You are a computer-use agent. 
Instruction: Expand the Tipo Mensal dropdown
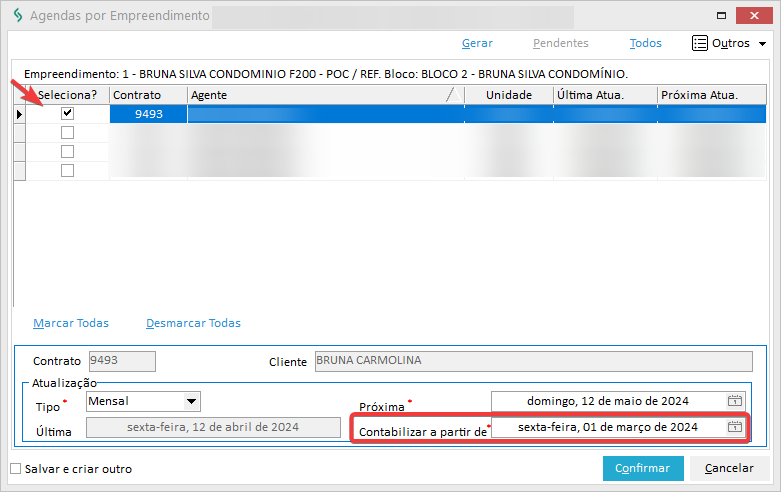pyautogui.click(x=191, y=402)
